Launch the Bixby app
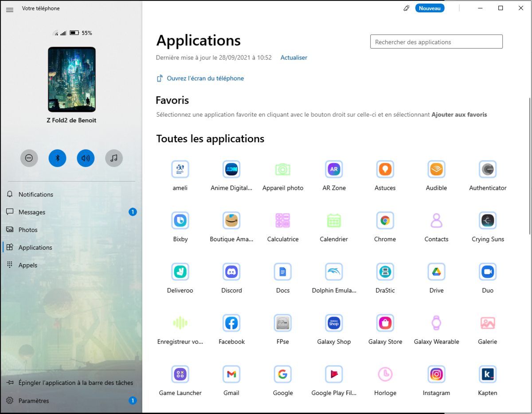532x414 pixels. (x=180, y=220)
